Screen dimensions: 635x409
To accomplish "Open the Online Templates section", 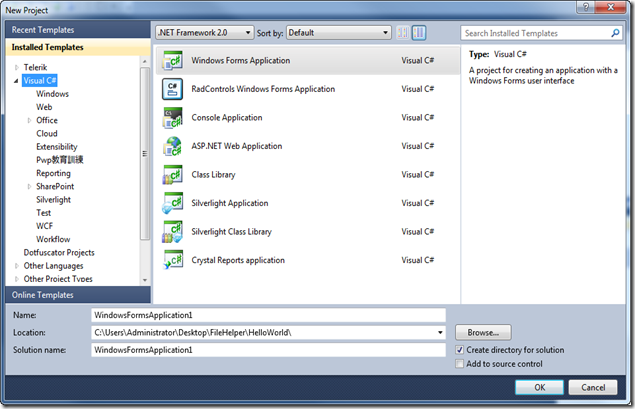I will [78, 295].
